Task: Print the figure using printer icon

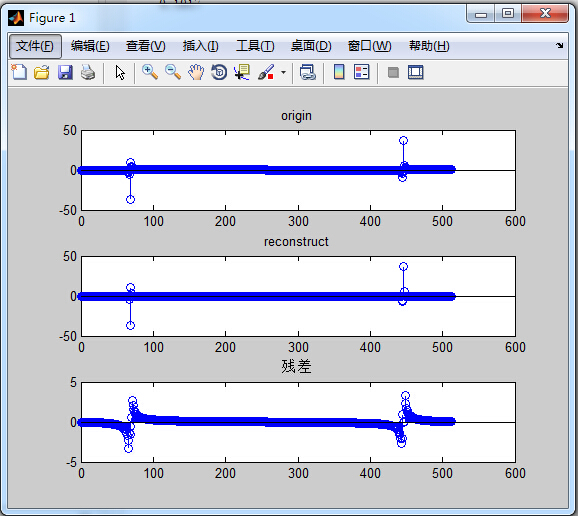Action: (x=88, y=72)
